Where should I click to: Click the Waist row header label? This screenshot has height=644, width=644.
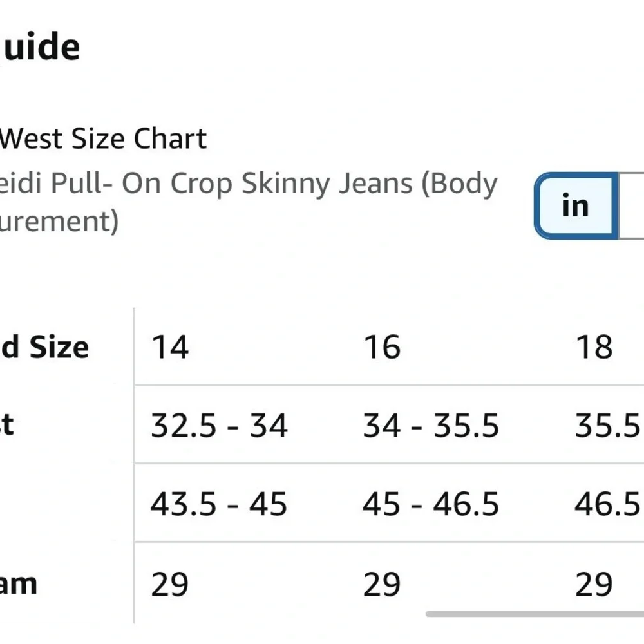8,426
